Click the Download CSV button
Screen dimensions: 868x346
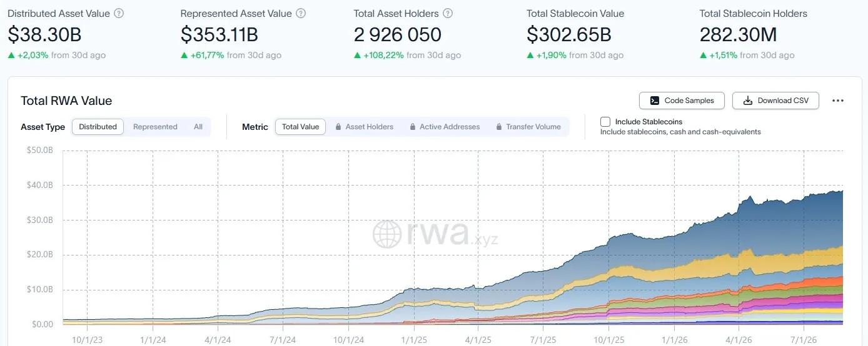tap(775, 101)
